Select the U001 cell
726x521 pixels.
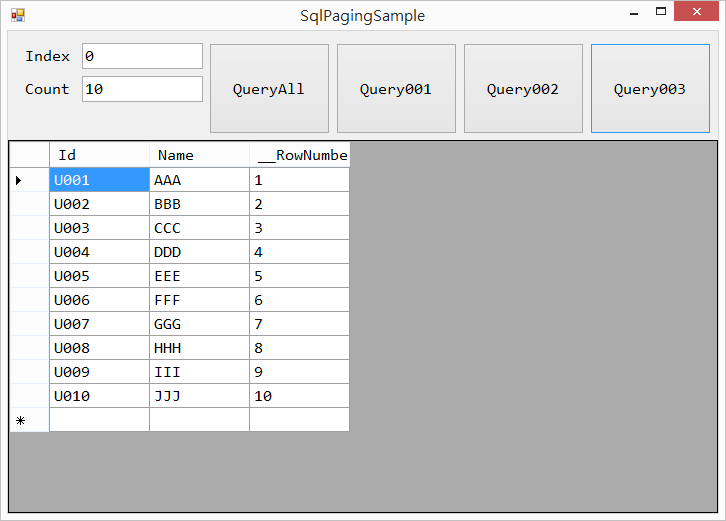click(x=99, y=180)
